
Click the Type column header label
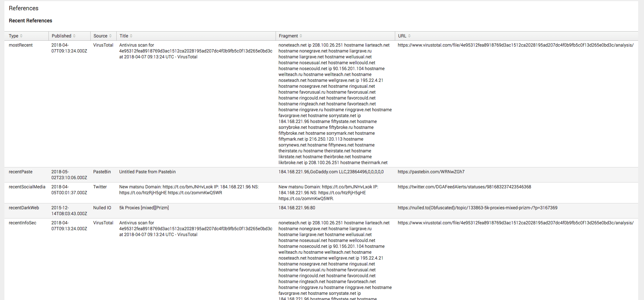point(14,36)
